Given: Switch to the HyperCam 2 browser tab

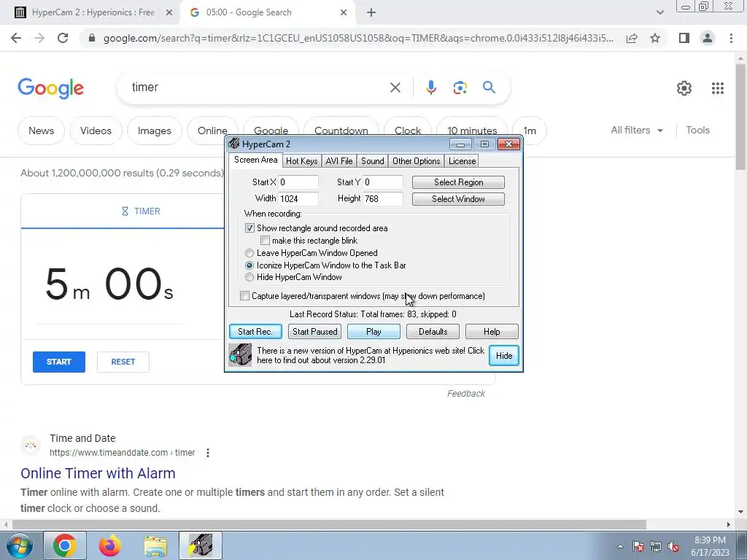Looking at the screenshot, I should 93,12.
